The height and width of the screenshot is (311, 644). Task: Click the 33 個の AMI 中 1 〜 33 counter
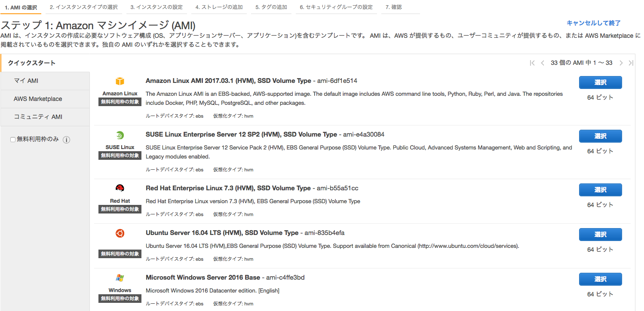pyautogui.click(x=581, y=63)
